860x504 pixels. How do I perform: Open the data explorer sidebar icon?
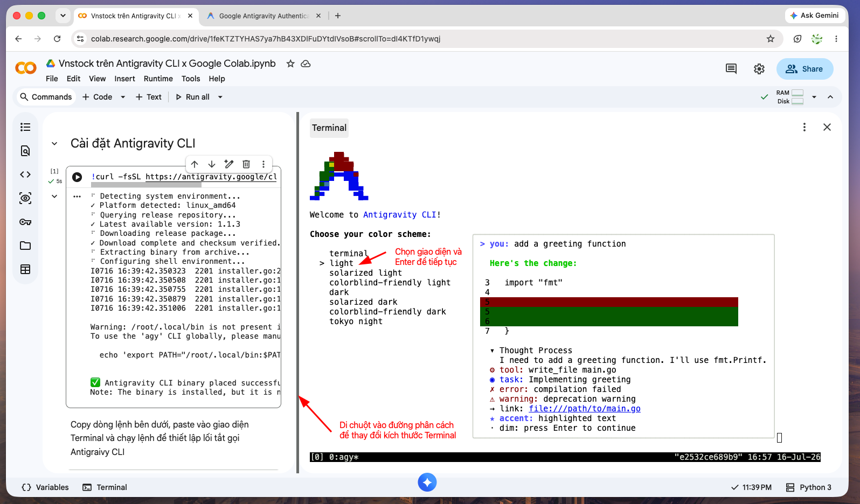point(25,198)
